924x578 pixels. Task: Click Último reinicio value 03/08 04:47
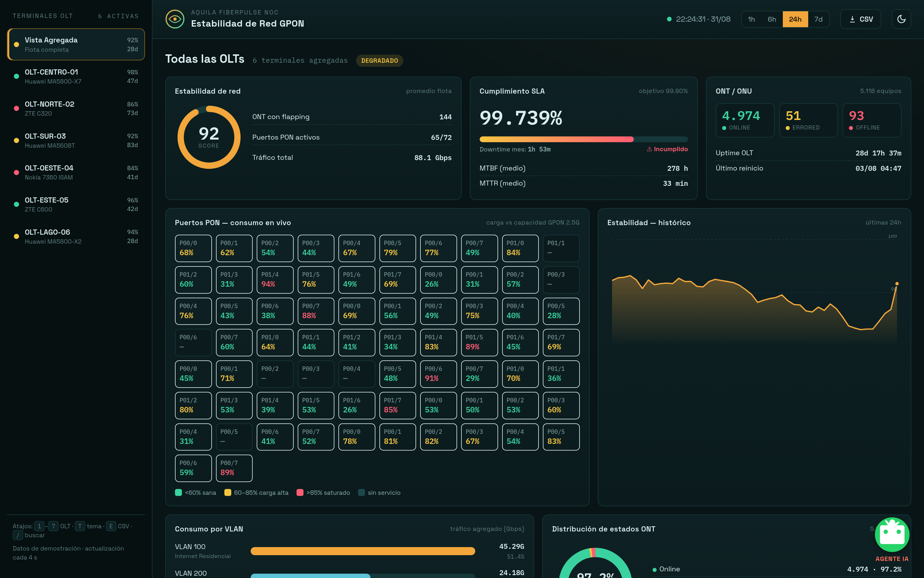click(x=878, y=168)
